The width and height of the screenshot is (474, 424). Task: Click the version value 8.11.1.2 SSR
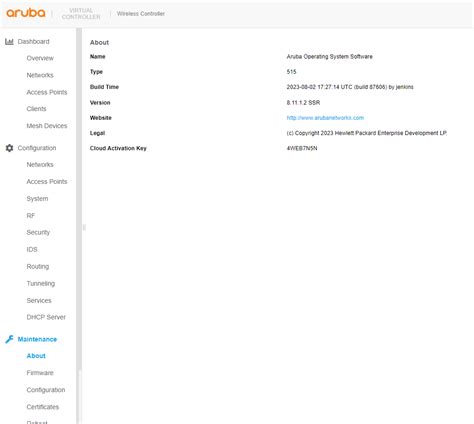[x=303, y=103]
